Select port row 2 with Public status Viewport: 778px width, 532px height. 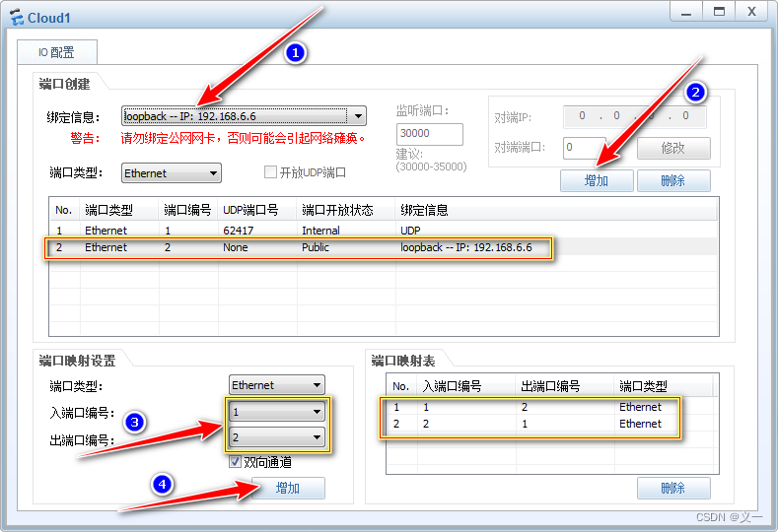(384, 247)
